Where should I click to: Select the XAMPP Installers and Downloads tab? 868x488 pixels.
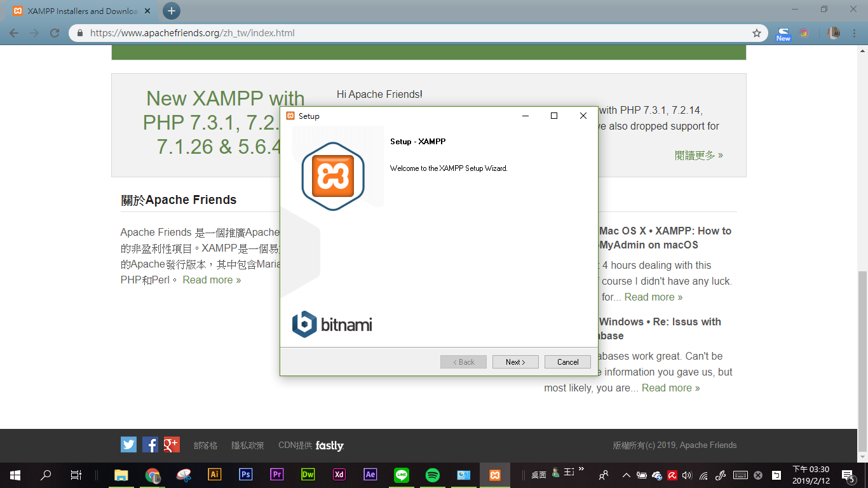point(83,11)
